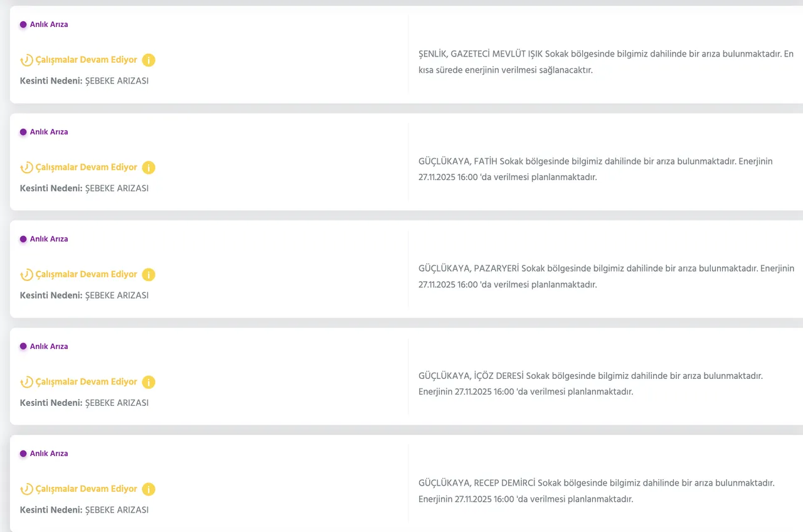803x532 pixels.
Task: Click 'Kesinti Nedeni' text on PAZARYERİ Sokak card
Action: [51, 295]
